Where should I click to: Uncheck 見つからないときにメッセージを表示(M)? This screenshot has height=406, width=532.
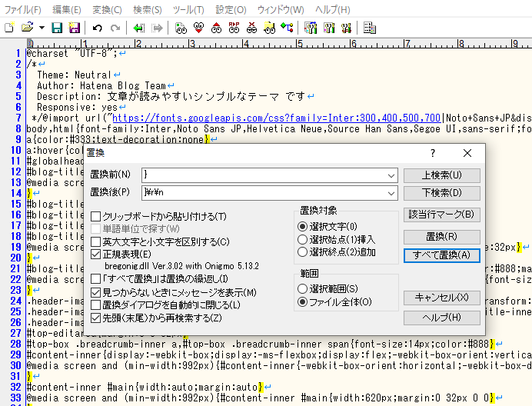(x=95, y=292)
